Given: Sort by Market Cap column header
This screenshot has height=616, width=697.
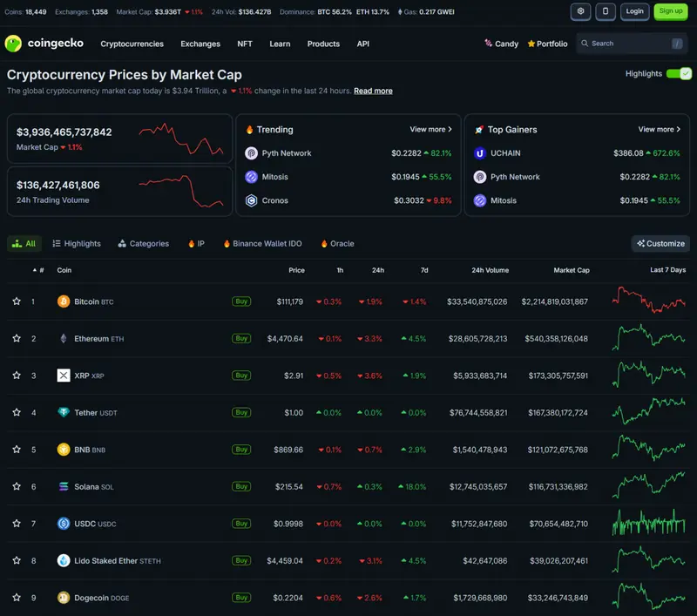Looking at the screenshot, I should click(x=572, y=270).
